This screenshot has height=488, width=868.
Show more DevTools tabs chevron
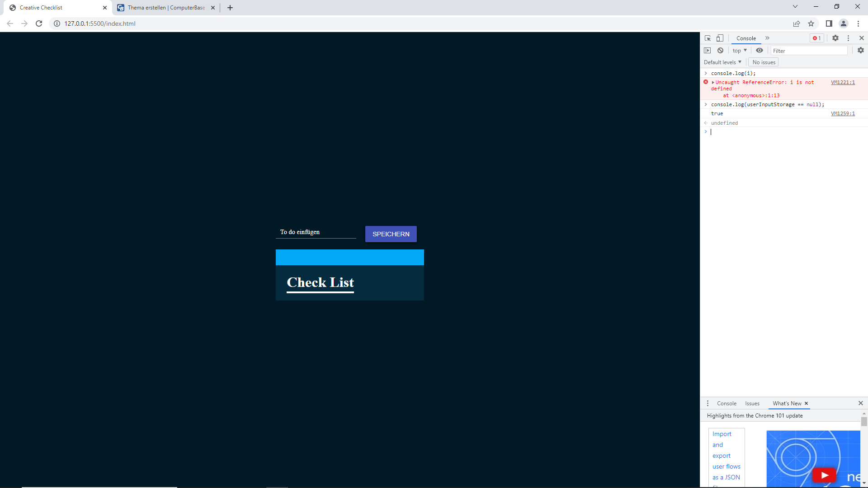tap(767, 38)
